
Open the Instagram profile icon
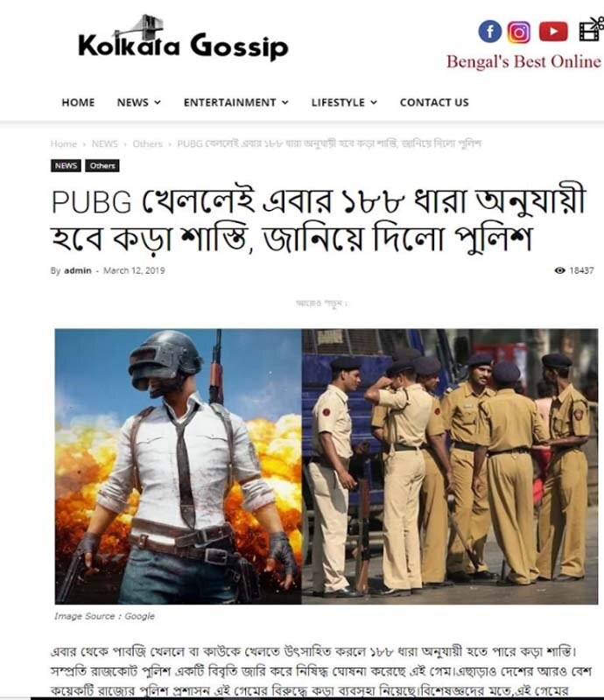(x=519, y=32)
